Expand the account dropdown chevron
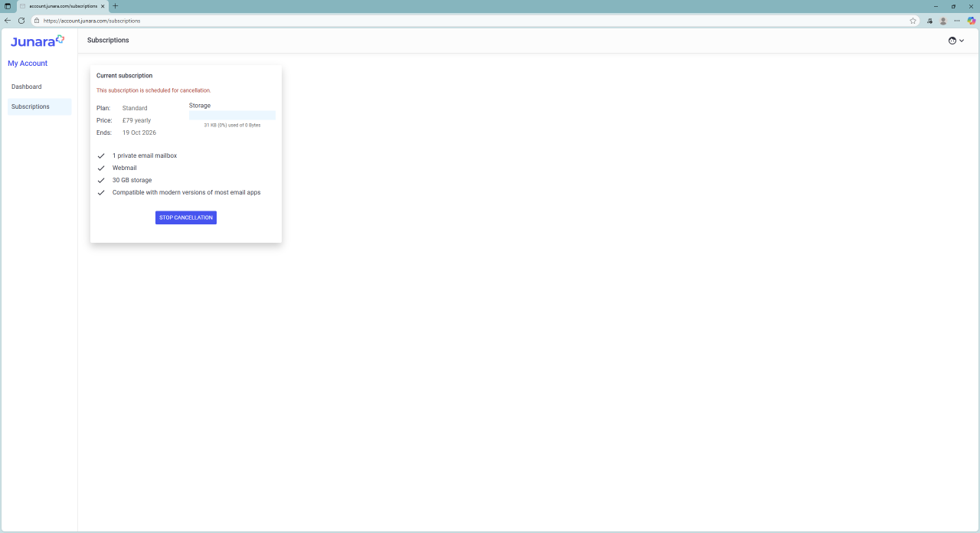This screenshot has height=533, width=980. (962, 41)
